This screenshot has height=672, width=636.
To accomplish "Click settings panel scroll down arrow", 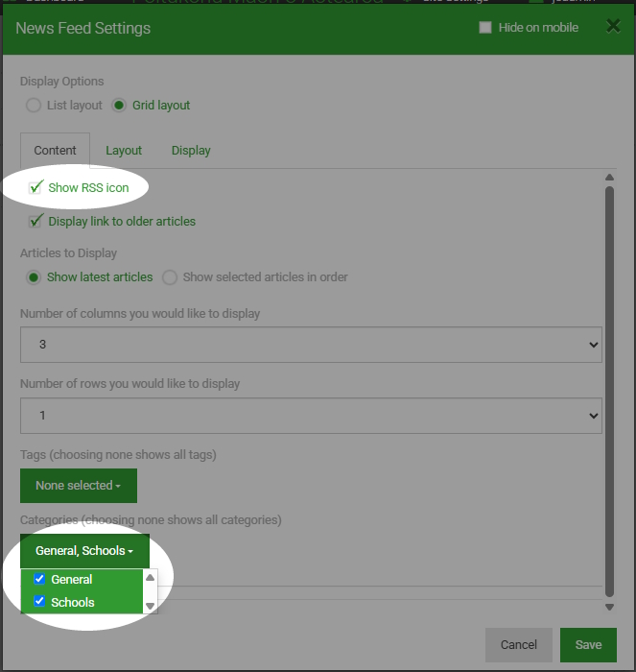I will point(609,607).
